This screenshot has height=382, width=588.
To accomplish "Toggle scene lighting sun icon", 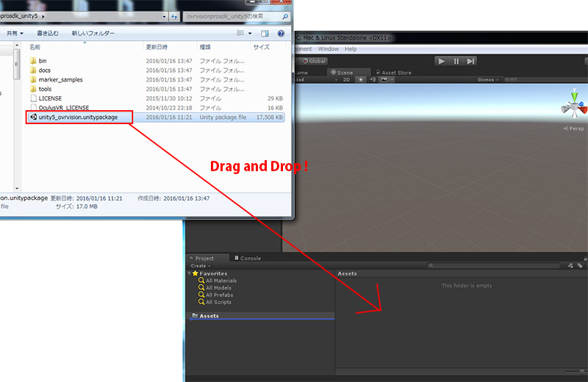I will [x=360, y=79].
